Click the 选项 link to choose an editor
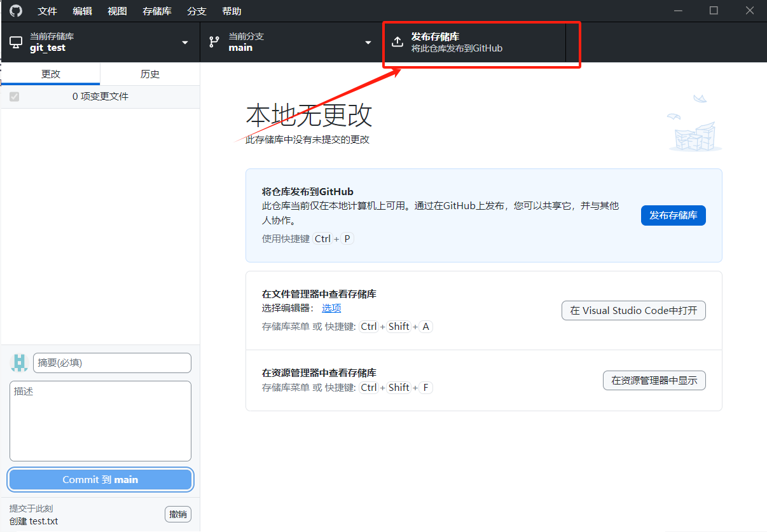 click(331, 308)
